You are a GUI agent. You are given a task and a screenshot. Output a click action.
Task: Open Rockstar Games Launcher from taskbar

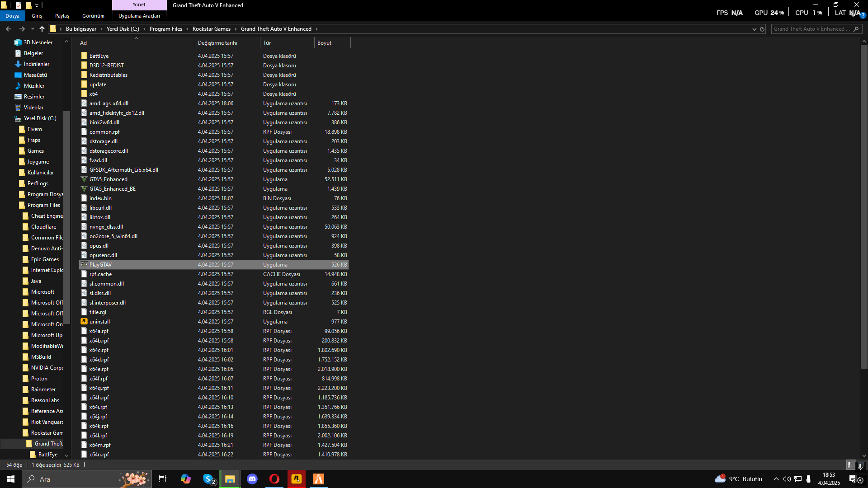pos(297,479)
